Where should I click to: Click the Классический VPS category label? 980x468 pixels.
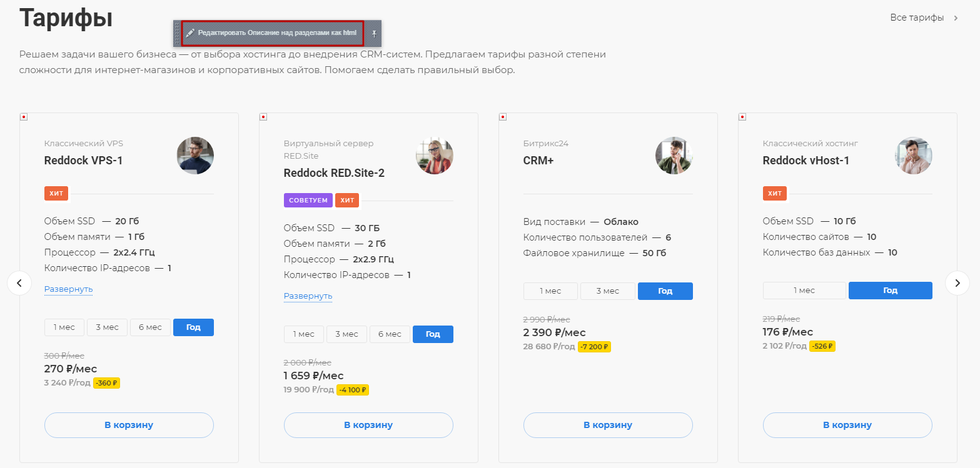pyautogui.click(x=84, y=144)
